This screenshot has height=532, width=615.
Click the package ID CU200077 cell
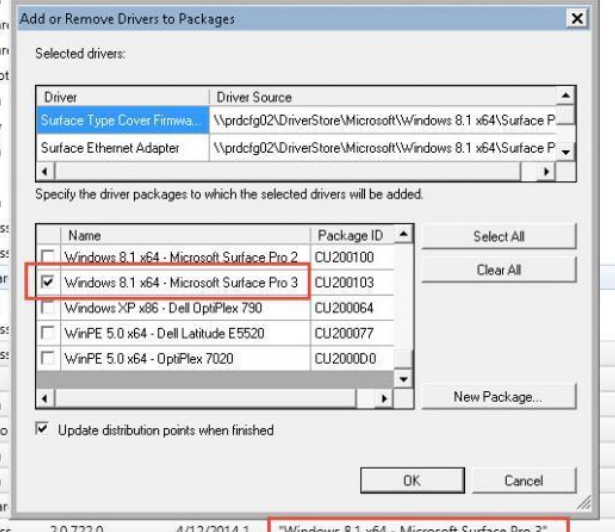(352, 333)
